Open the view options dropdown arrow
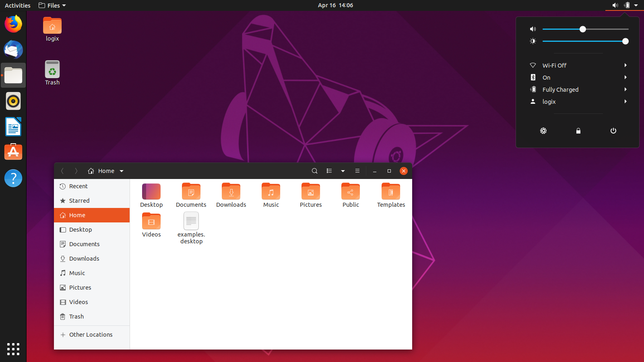 point(343,171)
